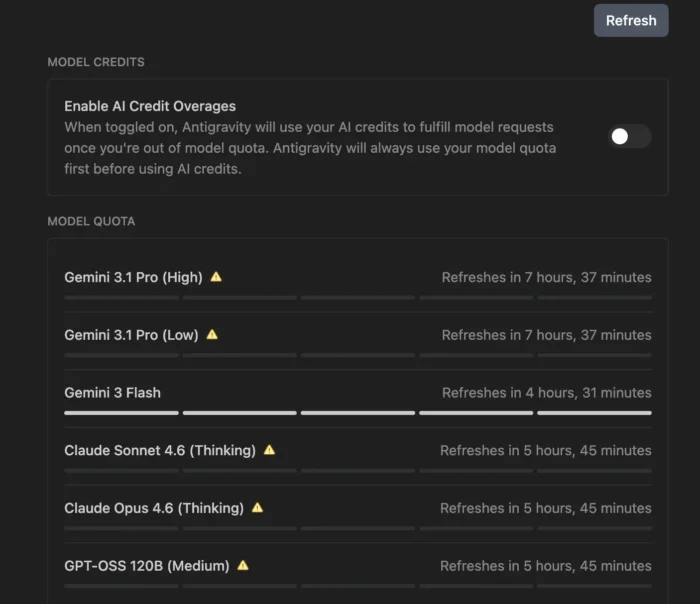
Task: Click warning icon next to Claude Sonnet 4.6 (Thinking)
Action: point(269,450)
